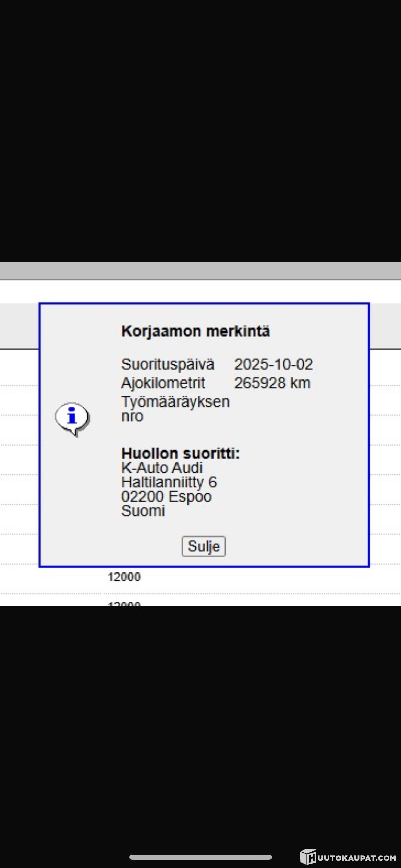Select the Ajokilometrit label
401x868 pixels.
[163, 383]
